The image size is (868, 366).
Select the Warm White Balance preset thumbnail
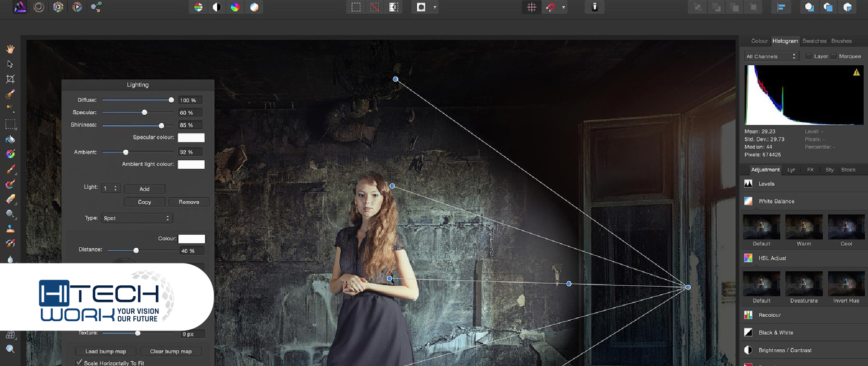pyautogui.click(x=804, y=227)
